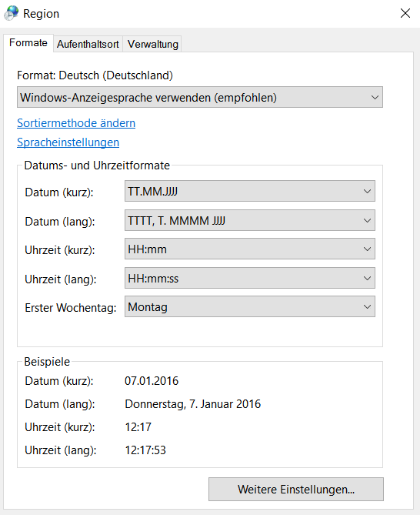Click the Weitere Einstellungen button

pos(296,490)
